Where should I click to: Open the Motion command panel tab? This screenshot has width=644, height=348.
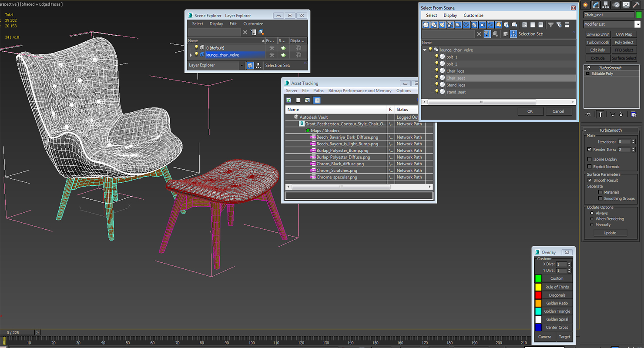616,5
